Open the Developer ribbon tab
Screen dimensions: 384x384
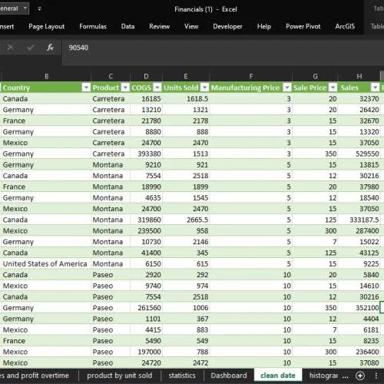tap(228, 27)
